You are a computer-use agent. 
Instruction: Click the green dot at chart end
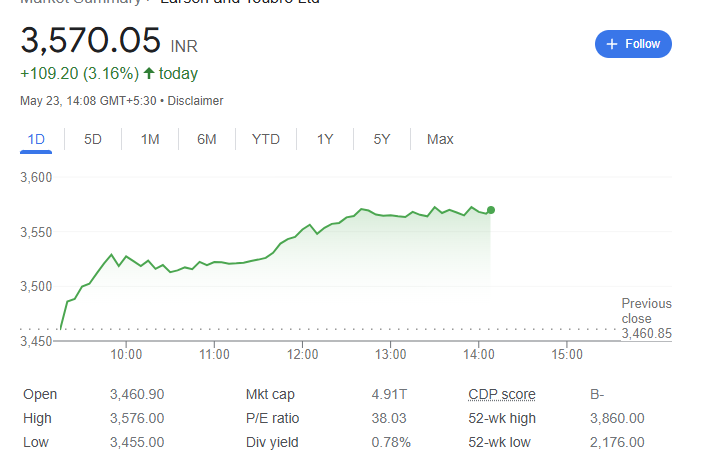491,210
